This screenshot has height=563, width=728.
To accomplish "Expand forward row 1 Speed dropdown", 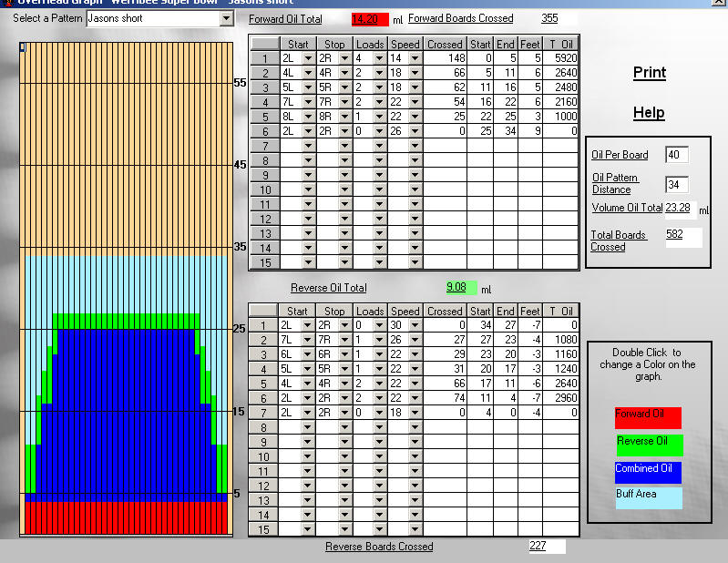I will pyautogui.click(x=415, y=58).
